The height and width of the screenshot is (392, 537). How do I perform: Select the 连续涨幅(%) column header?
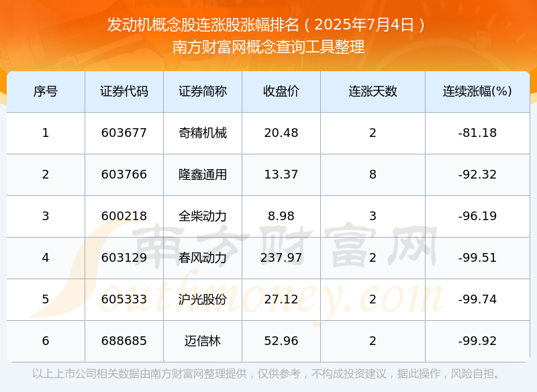coord(477,91)
